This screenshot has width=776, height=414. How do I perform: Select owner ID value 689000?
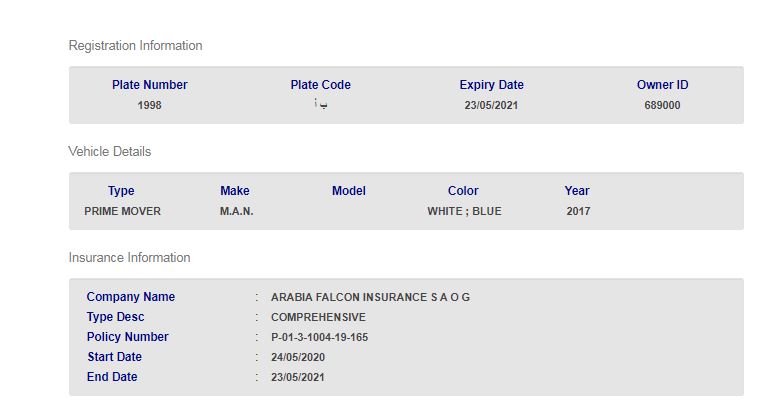point(662,105)
